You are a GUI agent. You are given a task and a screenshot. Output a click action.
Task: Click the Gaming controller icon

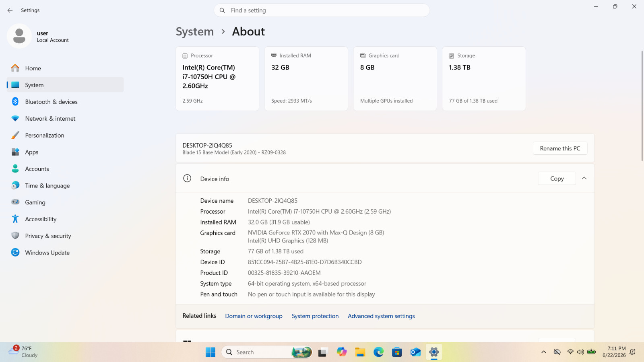15,202
